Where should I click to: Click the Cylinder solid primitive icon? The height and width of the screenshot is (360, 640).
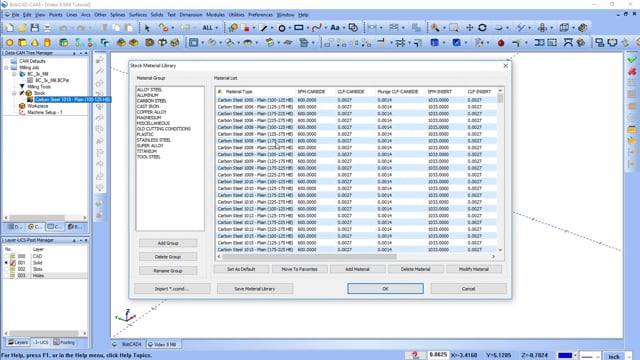[47, 42]
